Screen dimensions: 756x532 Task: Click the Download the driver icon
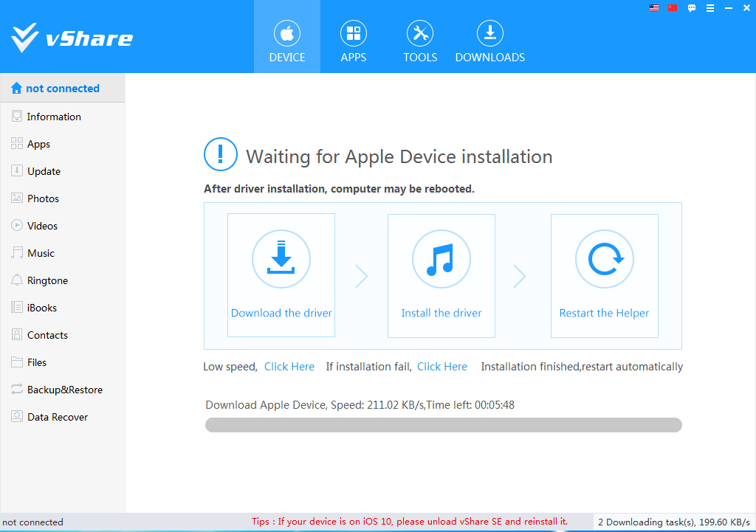coord(281,259)
